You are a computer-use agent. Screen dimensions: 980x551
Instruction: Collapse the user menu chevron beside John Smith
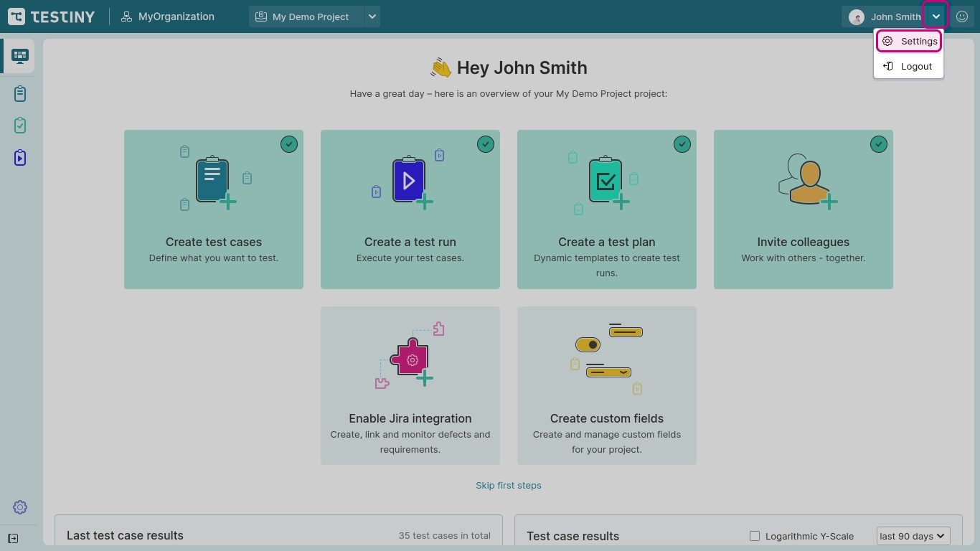(x=936, y=17)
